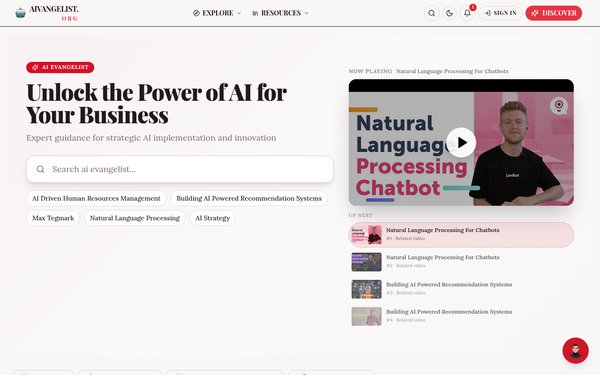600x375 pixels.
Task: Open #3 'Building AI Powered Recommendation Systems' video
Action: point(461,289)
